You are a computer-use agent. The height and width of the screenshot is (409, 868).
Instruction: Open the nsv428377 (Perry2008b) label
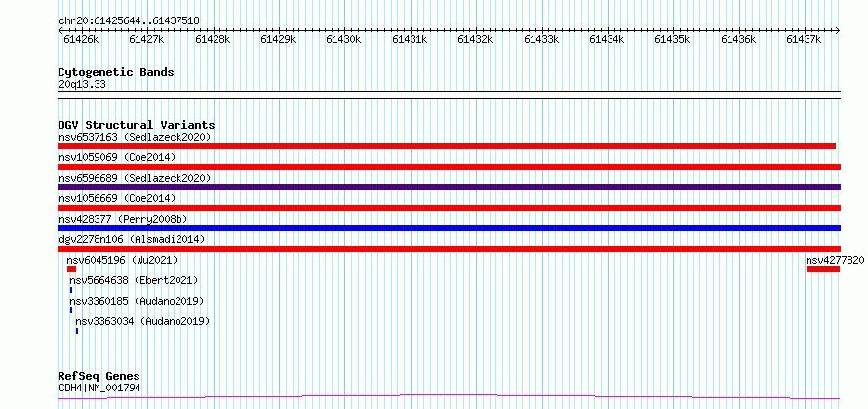pos(123,219)
